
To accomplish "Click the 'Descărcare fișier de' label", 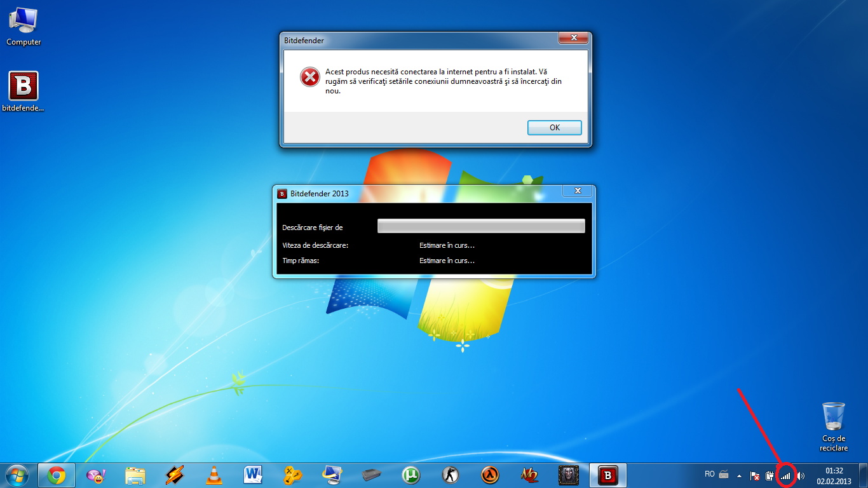I will (312, 227).
